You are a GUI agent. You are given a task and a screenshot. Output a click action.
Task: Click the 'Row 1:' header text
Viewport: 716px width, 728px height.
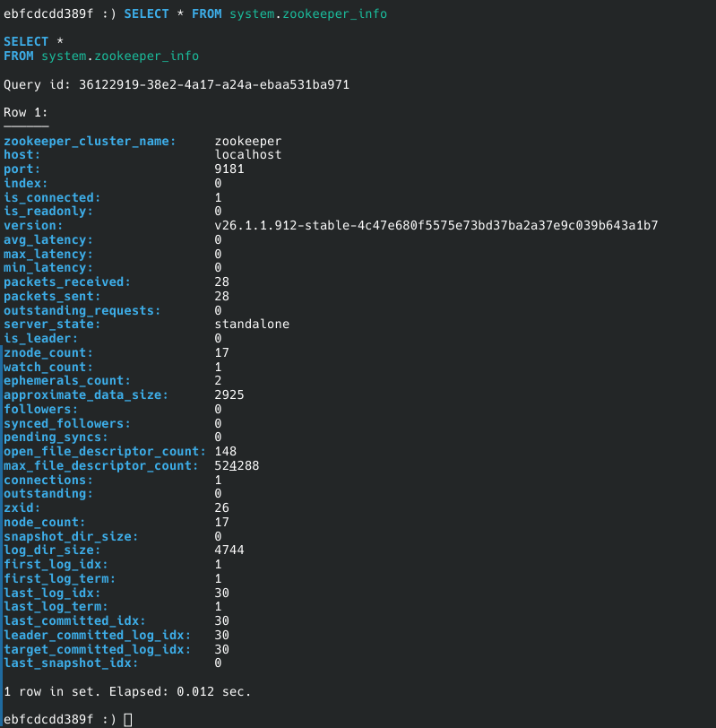(x=26, y=113)
